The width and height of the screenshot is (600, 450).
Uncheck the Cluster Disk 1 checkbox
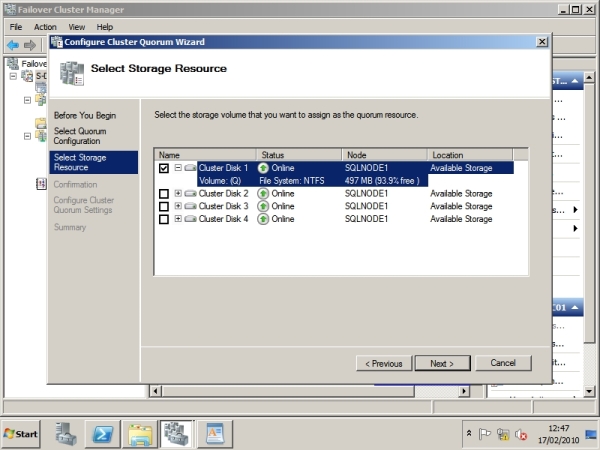click(164, 168)
